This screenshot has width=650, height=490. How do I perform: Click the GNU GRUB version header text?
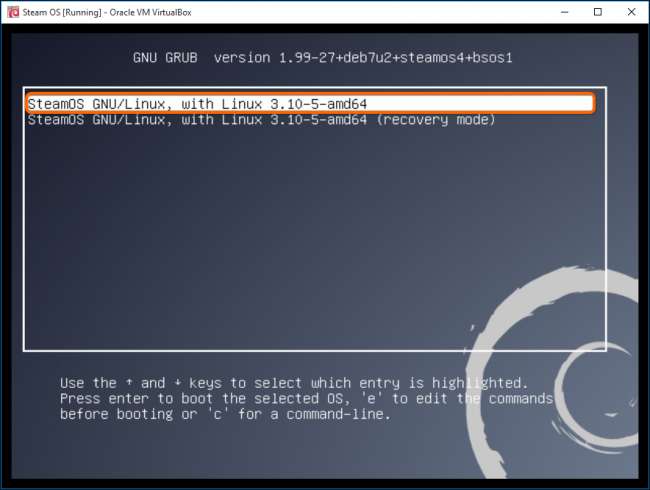(x=323, y=58)
